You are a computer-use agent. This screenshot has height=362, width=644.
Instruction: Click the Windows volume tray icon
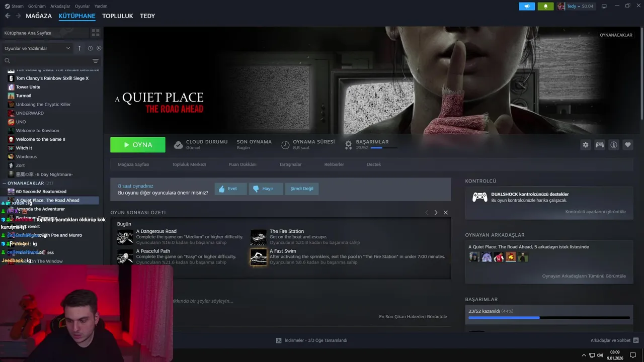(600, 355)
